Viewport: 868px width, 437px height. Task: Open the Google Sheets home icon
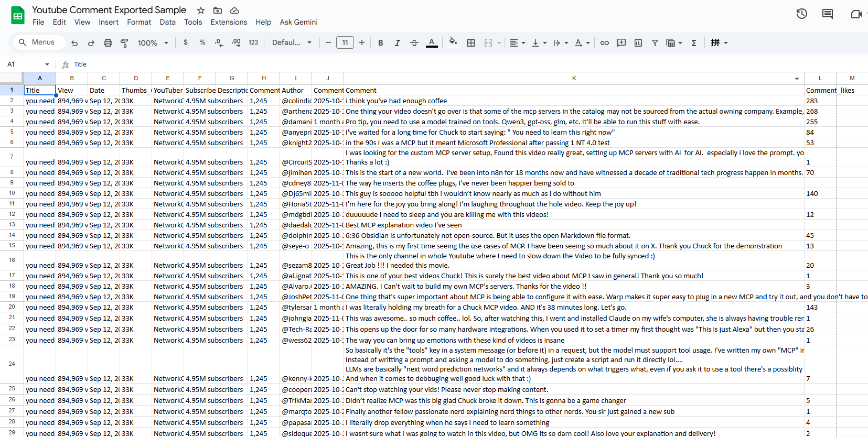18,16
